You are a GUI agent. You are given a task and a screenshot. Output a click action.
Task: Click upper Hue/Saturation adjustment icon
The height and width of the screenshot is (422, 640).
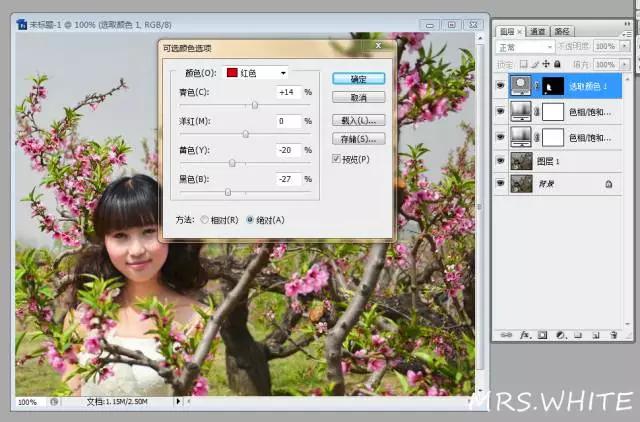[x=521, y=112]
